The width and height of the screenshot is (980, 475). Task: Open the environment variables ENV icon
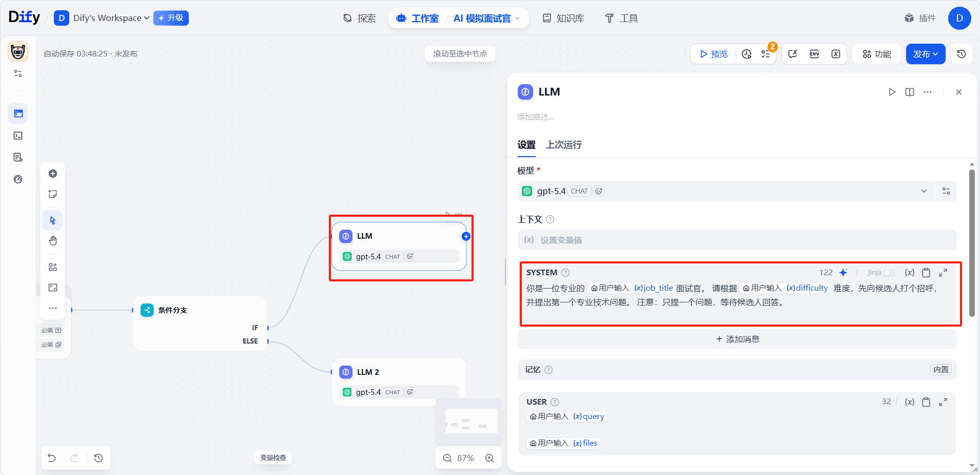click(814, 54)
